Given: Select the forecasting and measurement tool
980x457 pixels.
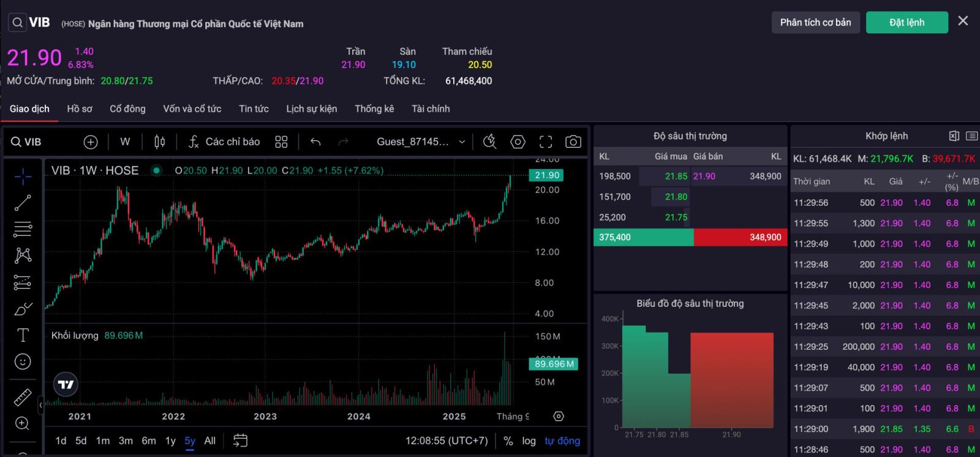Looking at the screenshot, I should click(x=23, y=282).
